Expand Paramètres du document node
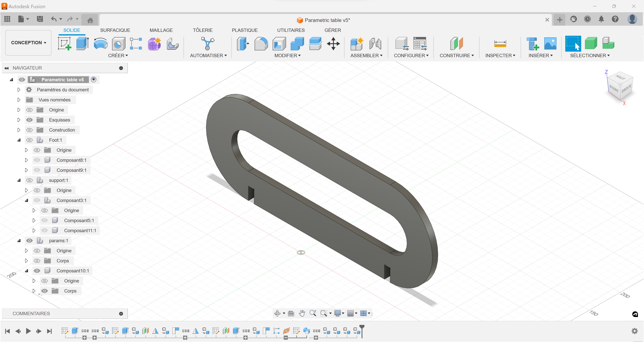644x342 pixels. point(19,90)
